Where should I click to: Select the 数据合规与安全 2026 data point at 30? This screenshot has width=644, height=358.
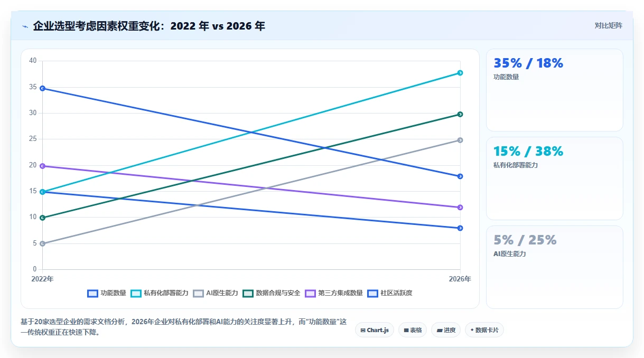(x=460, y=114)
